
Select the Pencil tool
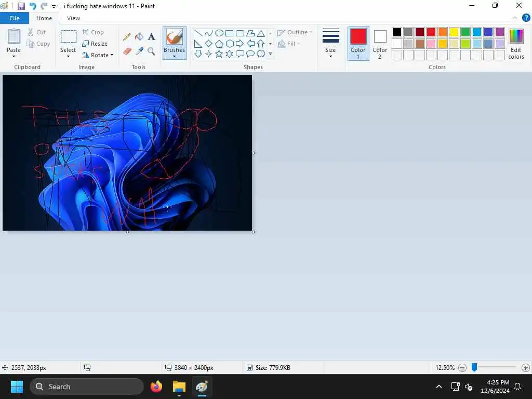click(127, 37)
